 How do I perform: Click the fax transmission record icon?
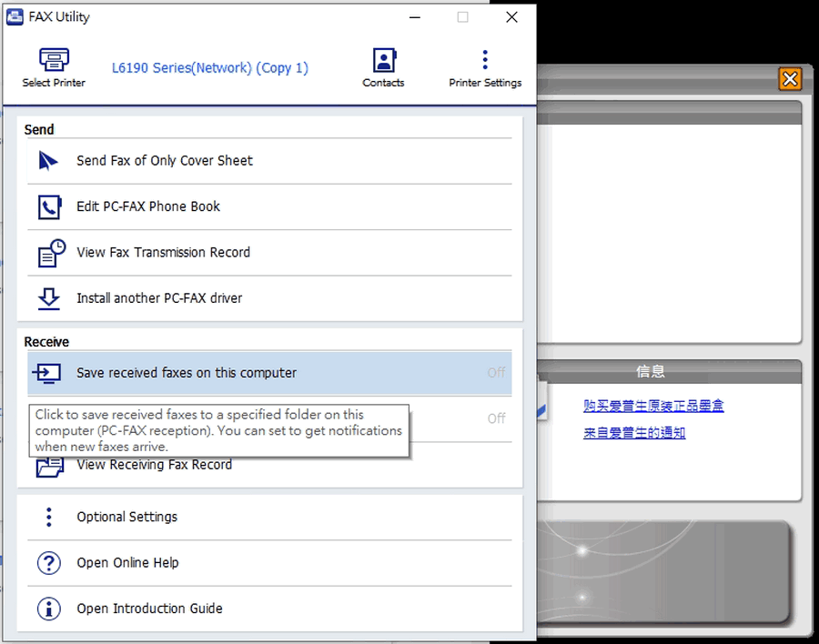click(x=50, y=253)
